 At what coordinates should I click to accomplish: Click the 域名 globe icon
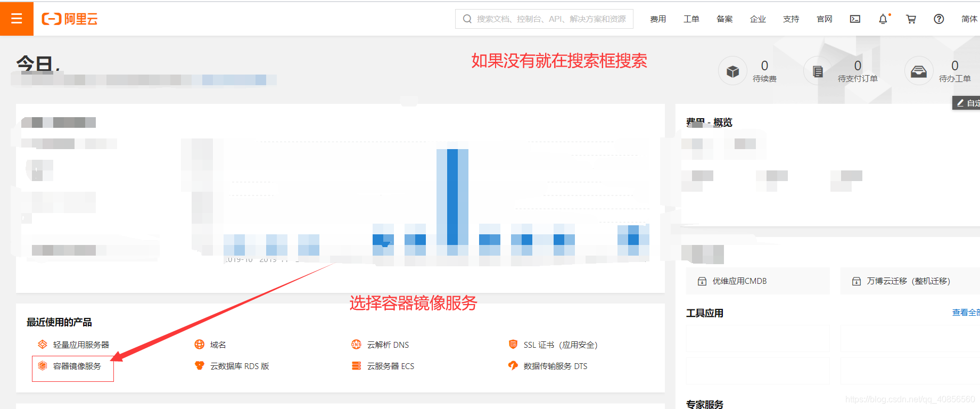coord(200,345)
